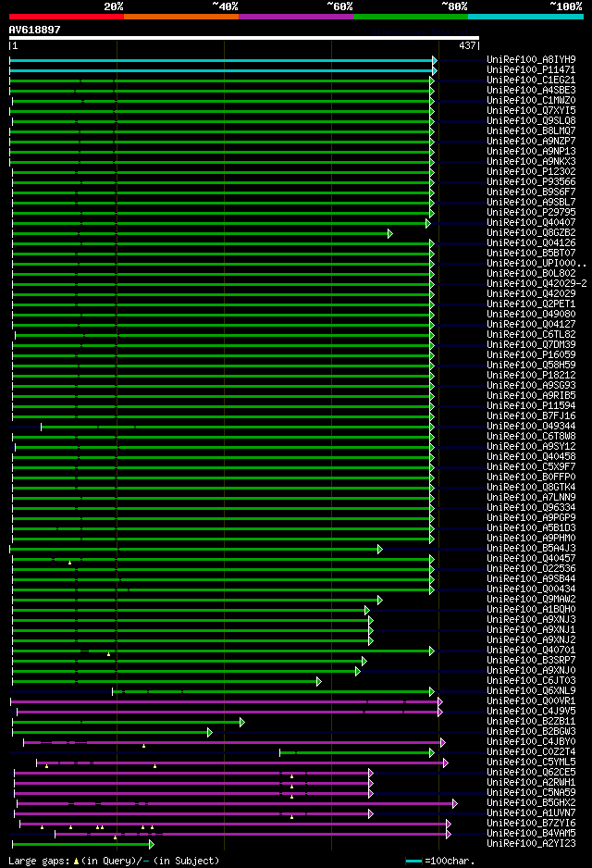This screenshot has height=868, width=592.
Task: Click the purple ~60% identity legend segment
Action: click(296, 17)
